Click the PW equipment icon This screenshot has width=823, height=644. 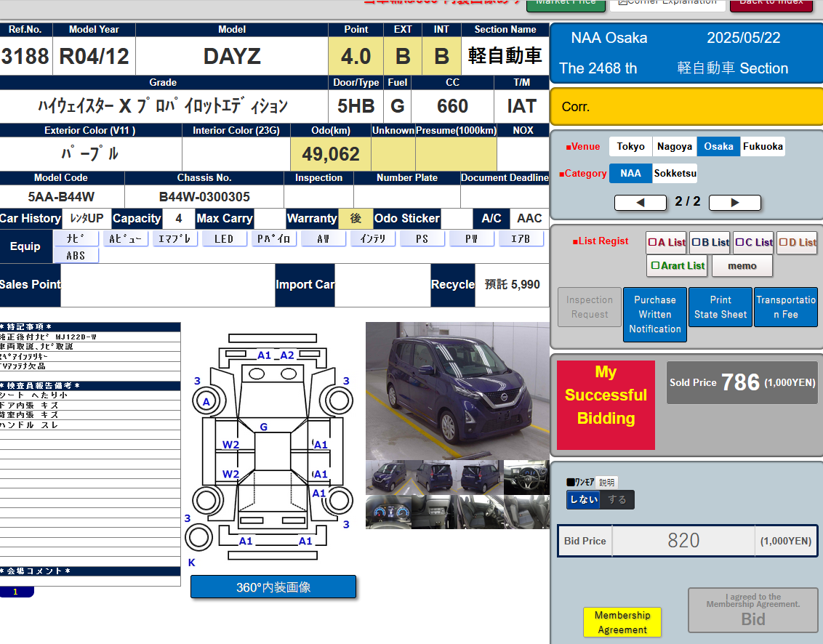coord(471,238)
